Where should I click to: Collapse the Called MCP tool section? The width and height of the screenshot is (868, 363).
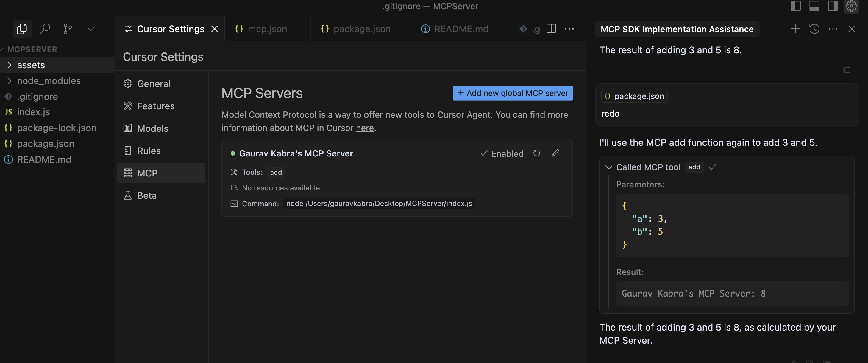tap(608, 167)
